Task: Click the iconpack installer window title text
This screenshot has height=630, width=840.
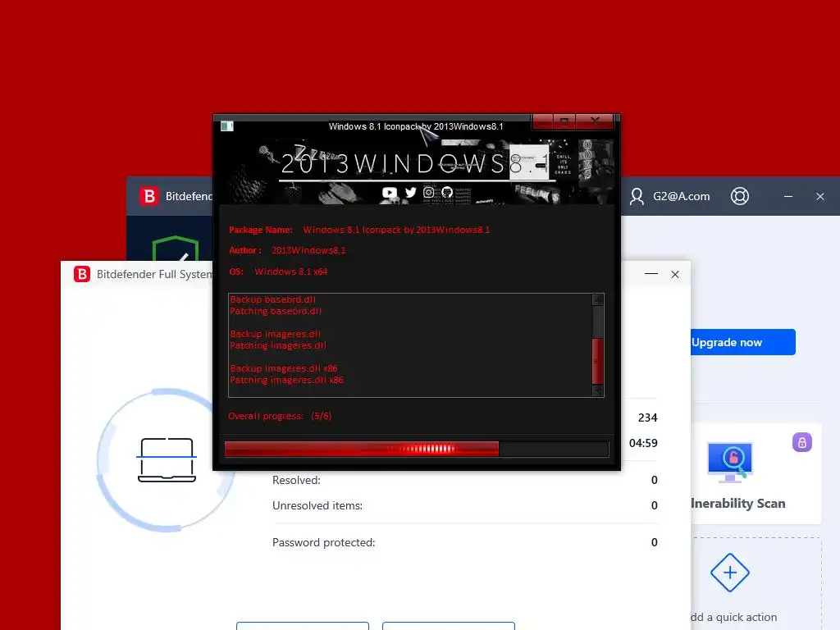Action: [416, 126]
